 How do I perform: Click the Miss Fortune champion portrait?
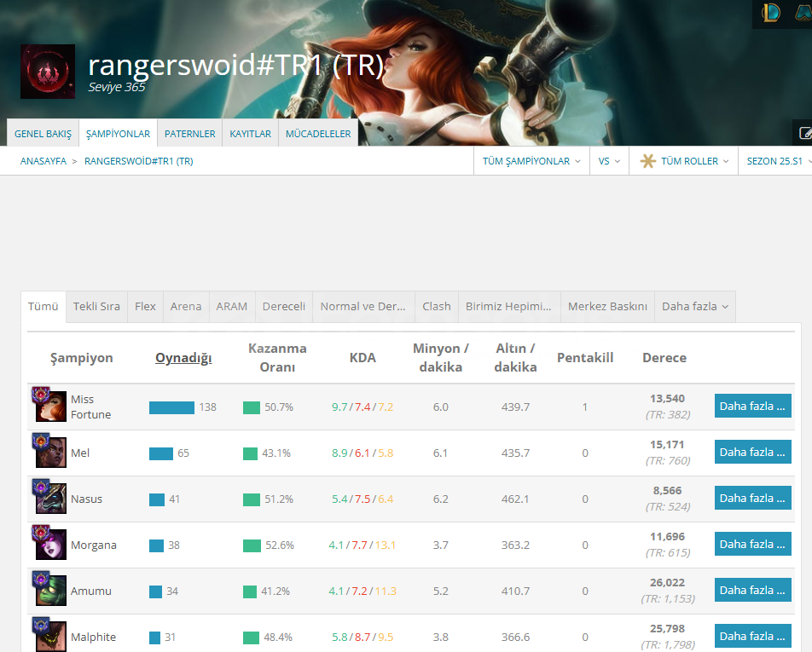click(x=51, y=407)
